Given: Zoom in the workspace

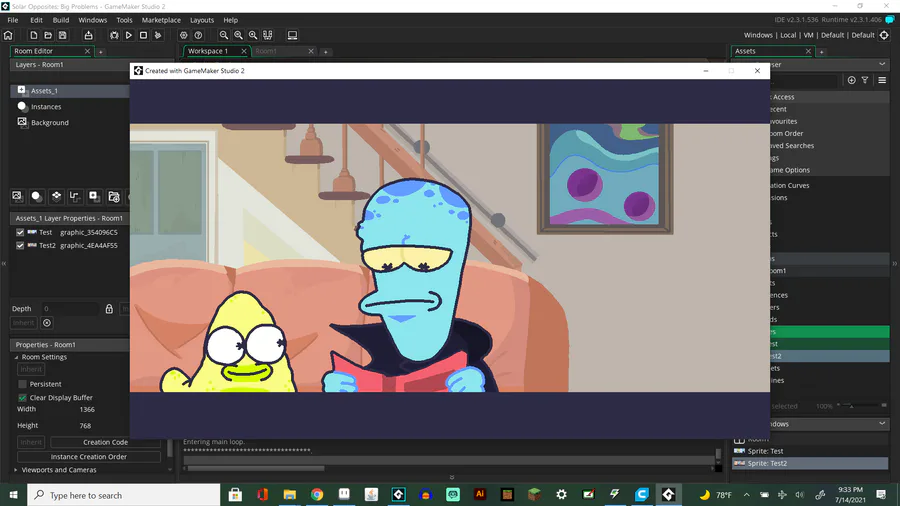Looking at the screenshot, I should (253, 35).
